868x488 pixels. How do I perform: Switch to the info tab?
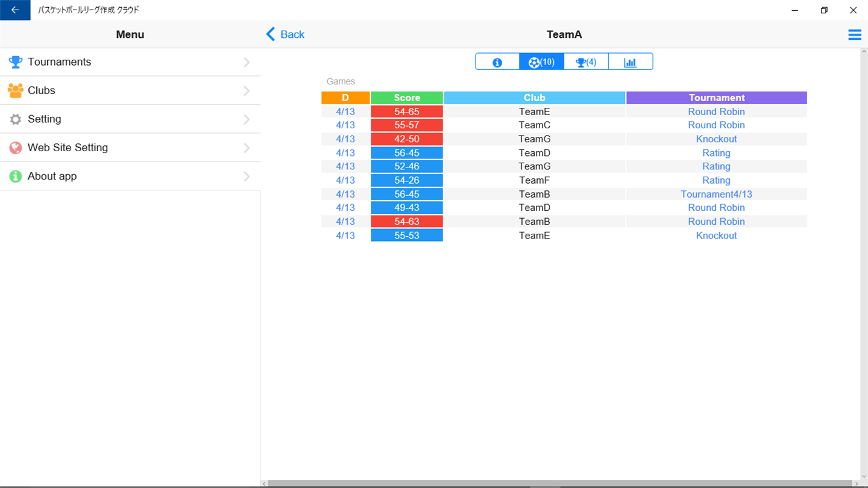(497, 62)
